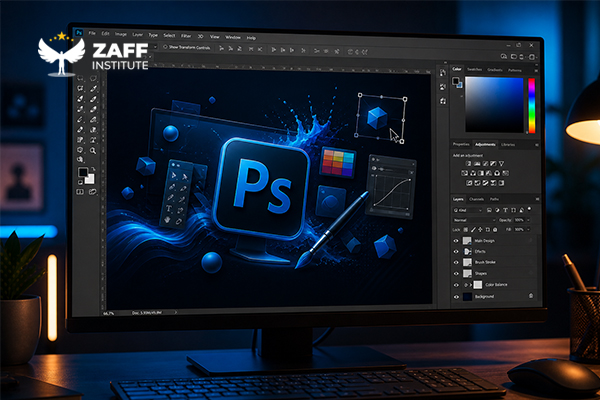Open the status bar document info arrow
The width and height of the screenshot is (600, 400).
click(x=176, y=313)
